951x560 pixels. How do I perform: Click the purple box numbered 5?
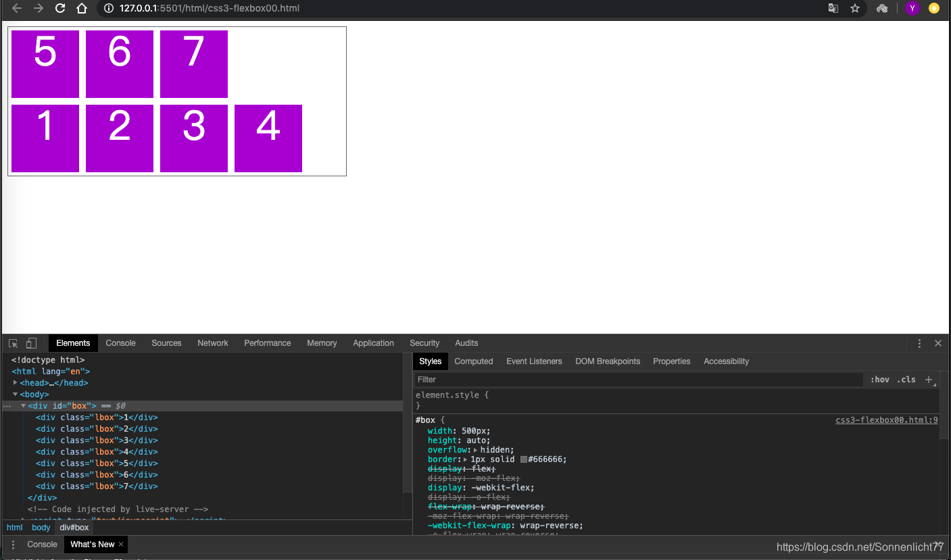click(45, 64)
